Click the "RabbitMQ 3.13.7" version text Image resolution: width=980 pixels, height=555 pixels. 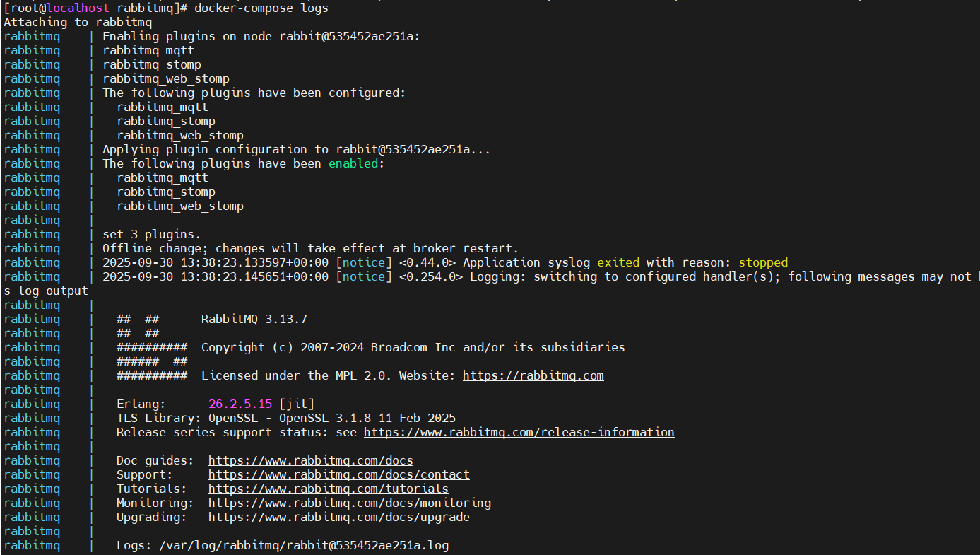click(254, 319)
